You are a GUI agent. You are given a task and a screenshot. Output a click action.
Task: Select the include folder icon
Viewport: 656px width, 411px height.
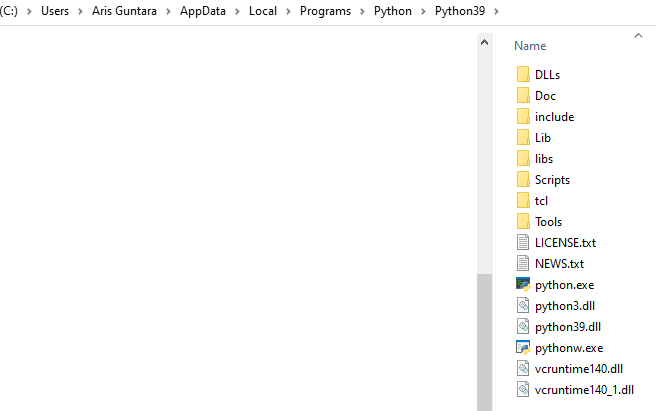tap(523, 116)
